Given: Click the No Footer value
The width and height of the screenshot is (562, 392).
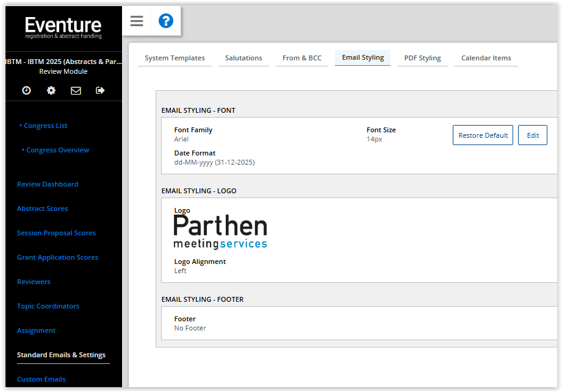Looking at the screenshot, I should tap(190, 328).
